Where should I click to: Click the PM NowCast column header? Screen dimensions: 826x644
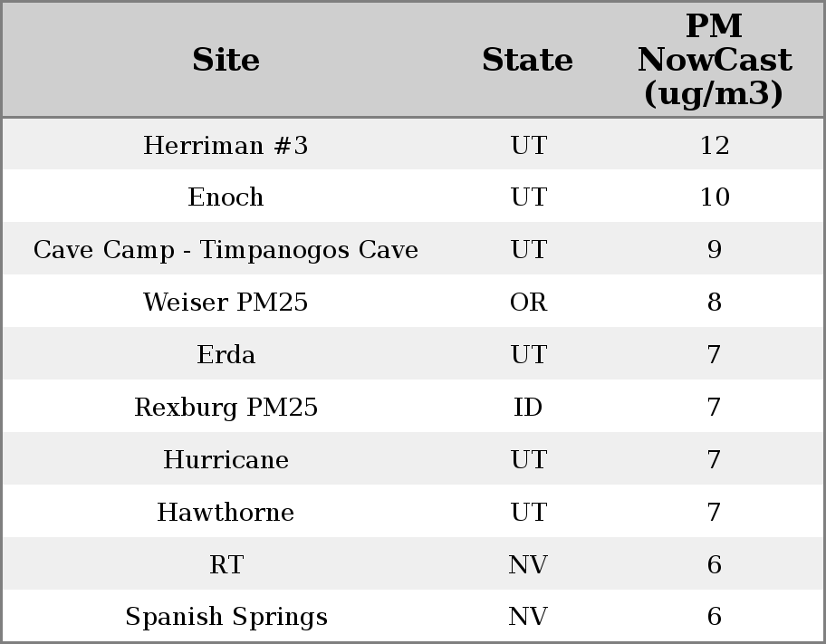point(714,61)
